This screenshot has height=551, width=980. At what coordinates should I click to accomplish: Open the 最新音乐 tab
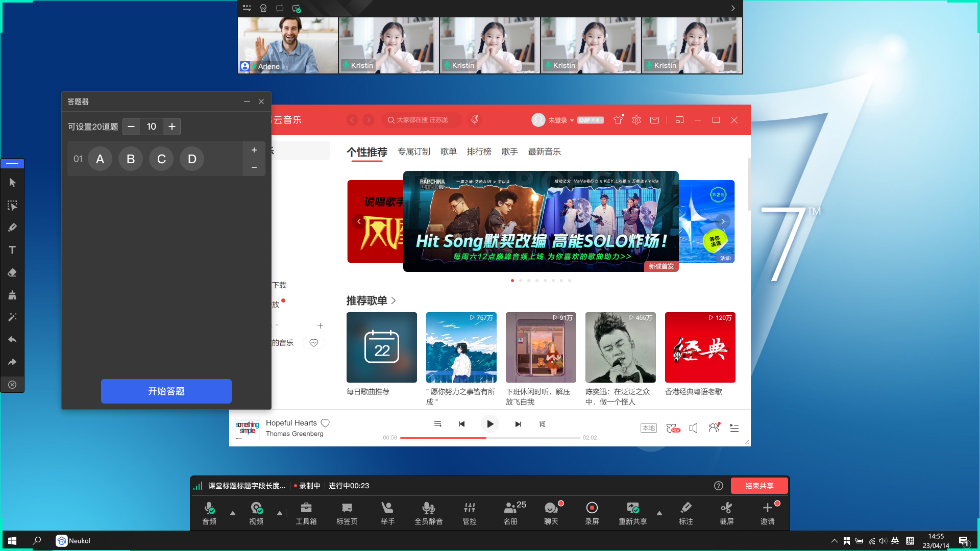545,152
